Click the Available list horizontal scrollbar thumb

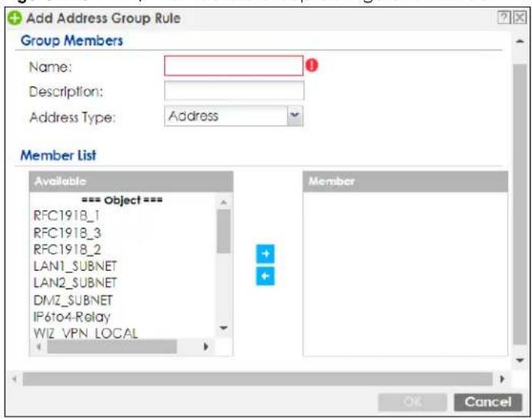click(x=112, y=347)
